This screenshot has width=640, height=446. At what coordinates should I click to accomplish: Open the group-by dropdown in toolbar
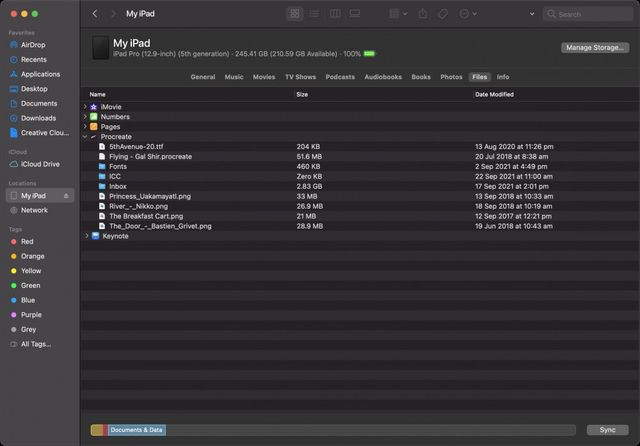pos(398,14)
